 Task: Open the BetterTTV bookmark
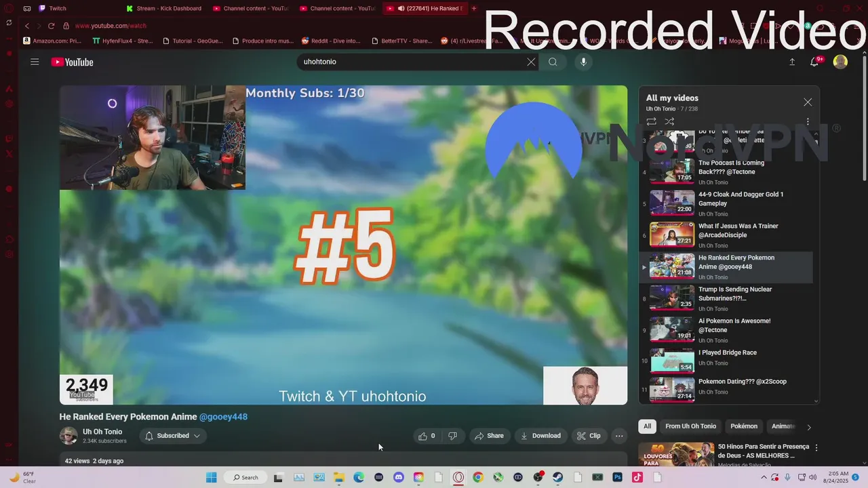(402, 41)
